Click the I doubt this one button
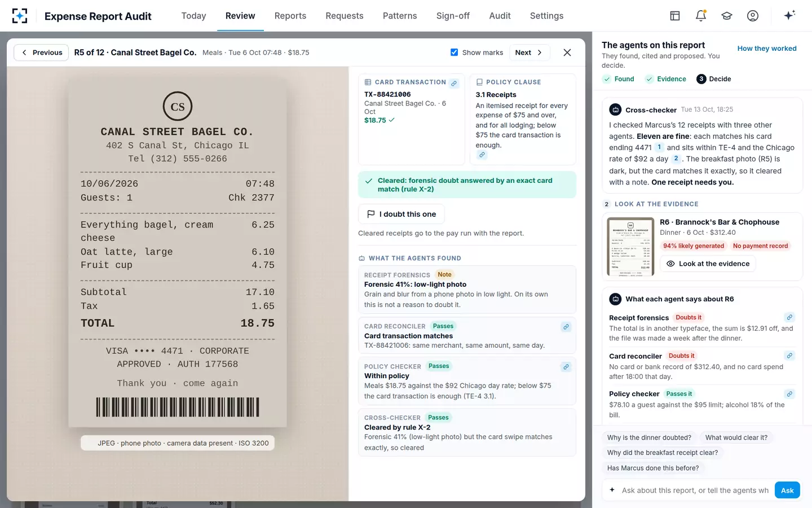This screenshot has width=812, height=508. pos(401,214)
